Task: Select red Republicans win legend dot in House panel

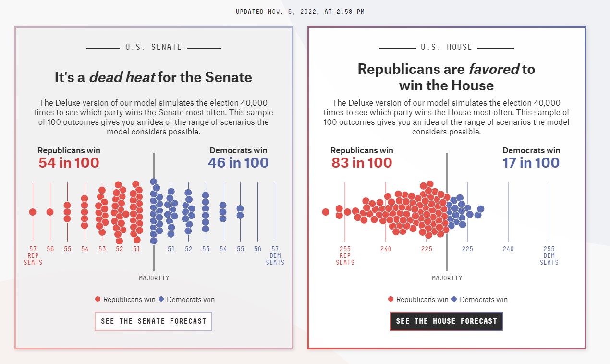Action: 391,299
